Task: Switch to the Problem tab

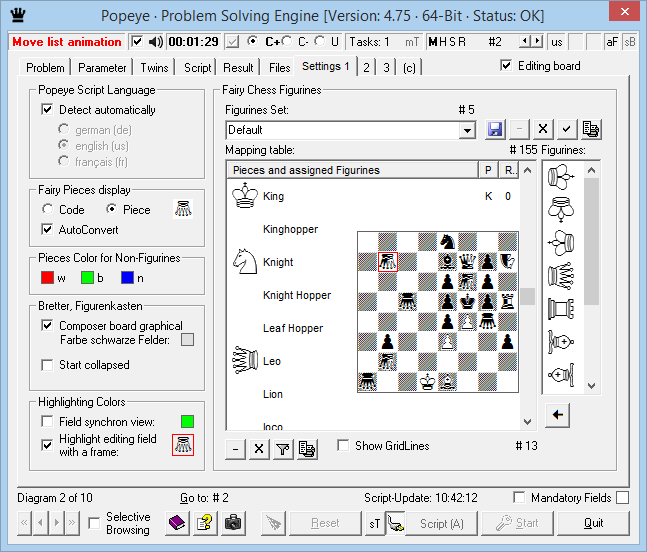Action: click(x=45, y=68)
